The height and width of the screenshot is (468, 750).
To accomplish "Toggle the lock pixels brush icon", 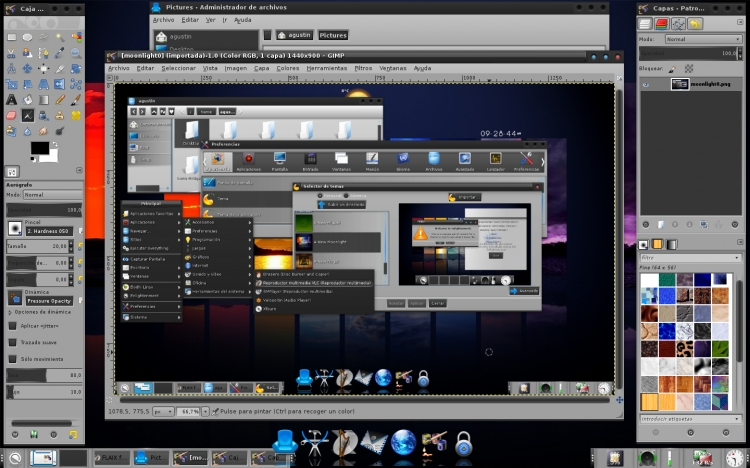I will (672, 69).
